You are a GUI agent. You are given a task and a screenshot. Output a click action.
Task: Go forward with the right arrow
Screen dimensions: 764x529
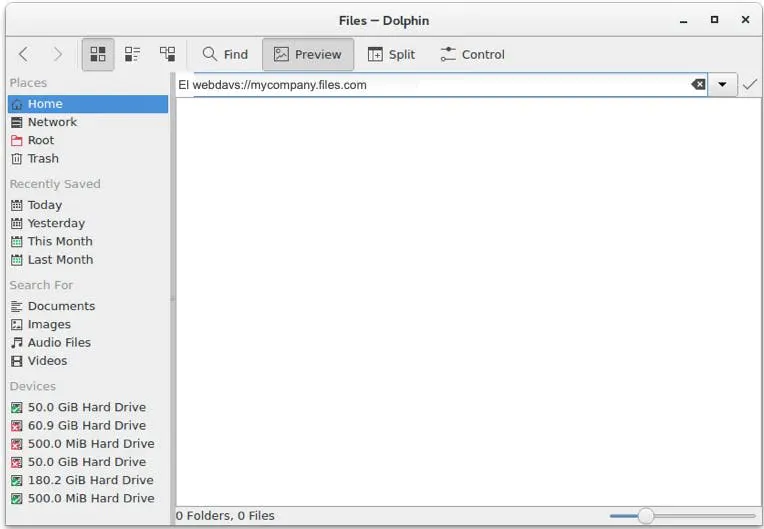(x=57, y=54)
